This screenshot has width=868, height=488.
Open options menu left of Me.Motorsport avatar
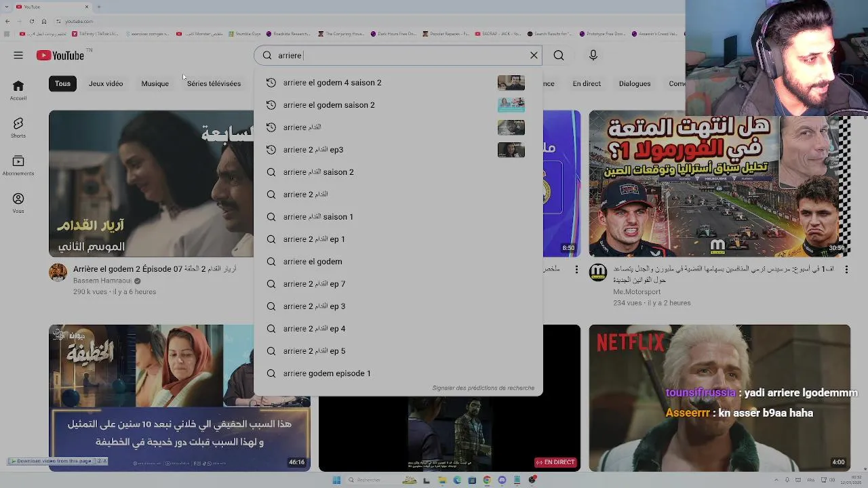click(576, 270)
